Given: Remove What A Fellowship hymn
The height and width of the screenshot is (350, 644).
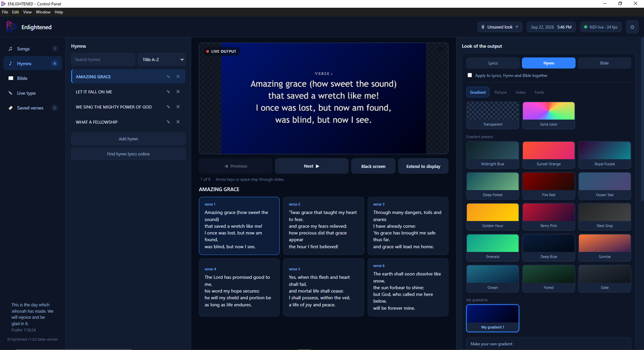Looking at the screenshot, I should 178,122.
